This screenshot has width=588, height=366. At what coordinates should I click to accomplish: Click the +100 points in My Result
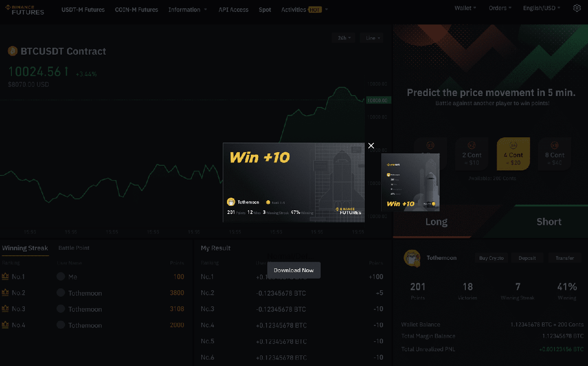tap(376, 276)
